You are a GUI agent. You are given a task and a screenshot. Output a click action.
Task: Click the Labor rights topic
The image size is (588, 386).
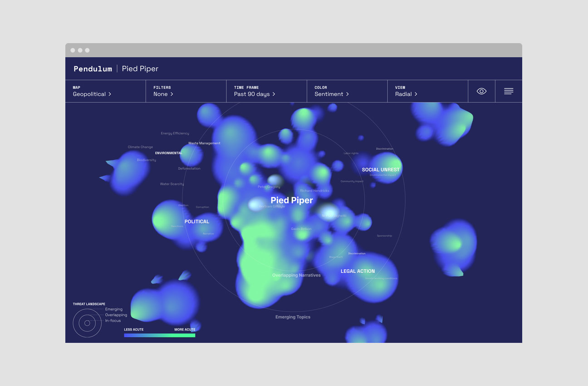pos(351,153)
